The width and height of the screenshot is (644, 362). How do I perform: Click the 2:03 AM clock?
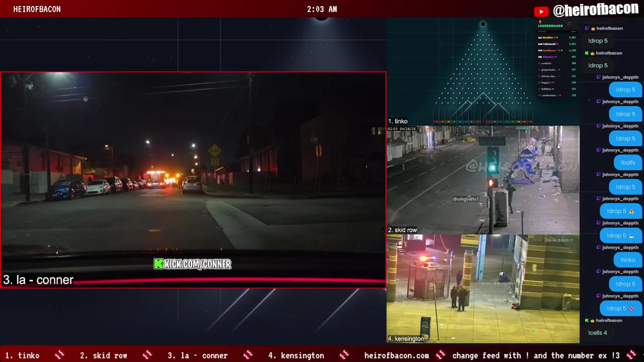[322, 10]
